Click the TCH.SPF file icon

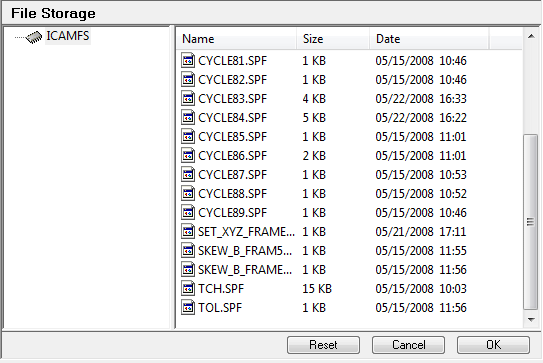click(x=188, y=289)
